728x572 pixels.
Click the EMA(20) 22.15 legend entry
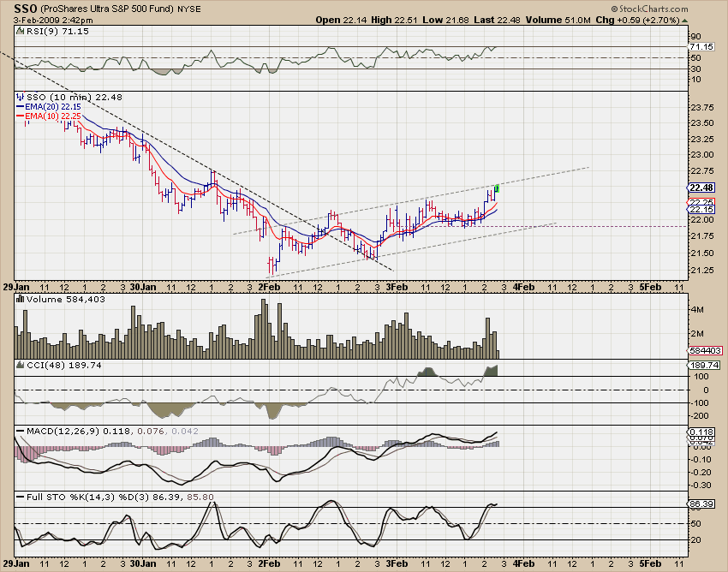pos(53,106)
